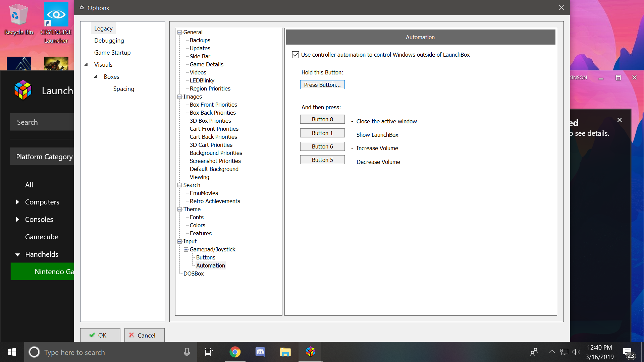Open the CRYENGINE Launcher desktop icon
This screenshot has width=644, height=362.
click(56, 23)
